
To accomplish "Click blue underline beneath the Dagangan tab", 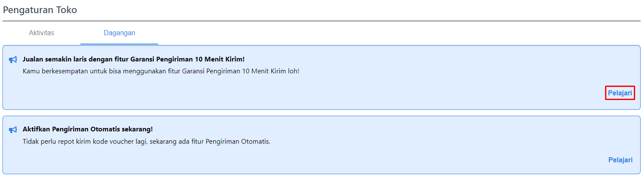I will pos(119,44).
